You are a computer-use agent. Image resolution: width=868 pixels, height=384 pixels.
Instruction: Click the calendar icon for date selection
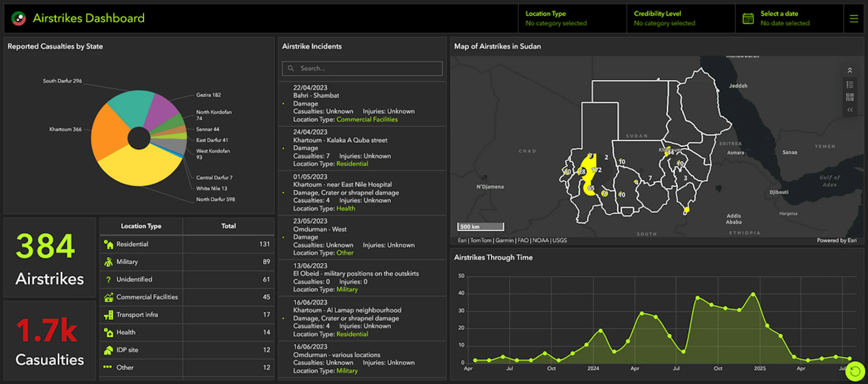(x=748, y=19)
